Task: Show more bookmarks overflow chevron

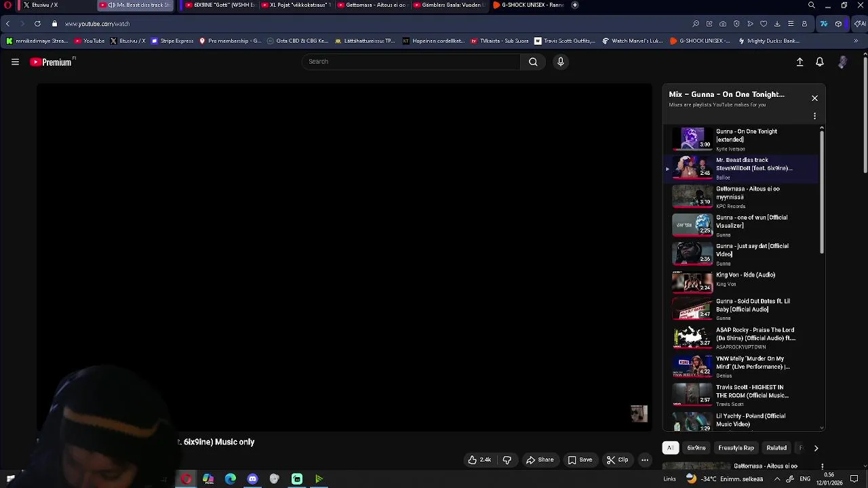Action: 856,41
